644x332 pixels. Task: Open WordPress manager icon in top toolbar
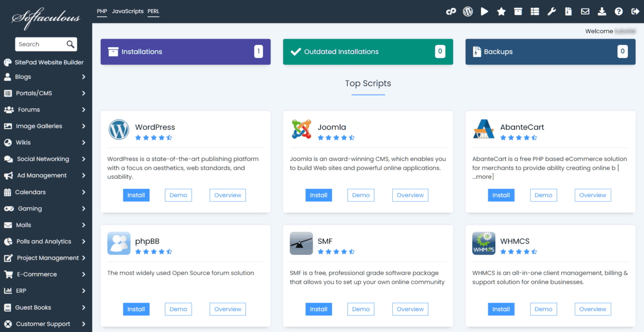click(467, 11)
